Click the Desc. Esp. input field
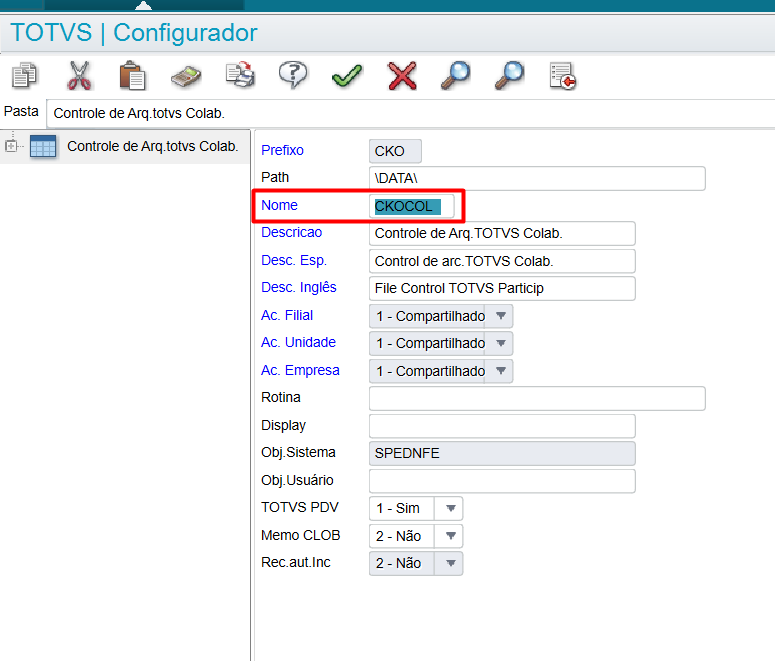The height and width of the screenshot is (661, 775). [x=502, y=261]
